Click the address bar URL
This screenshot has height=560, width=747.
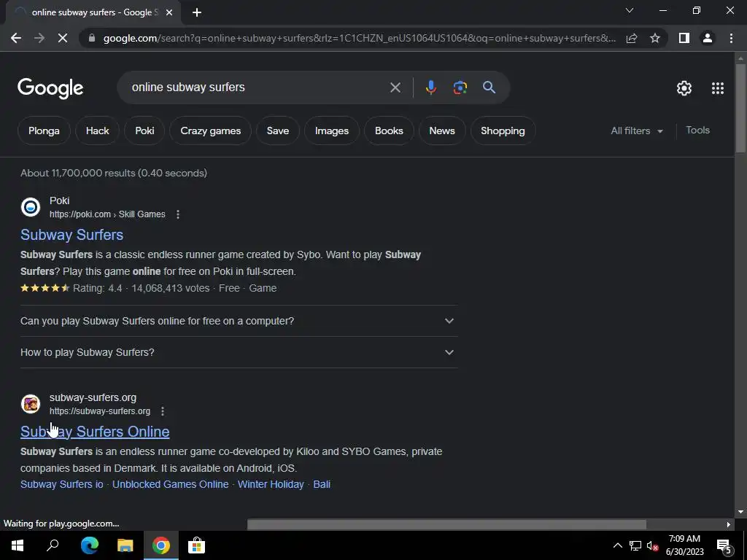(359, 38)
